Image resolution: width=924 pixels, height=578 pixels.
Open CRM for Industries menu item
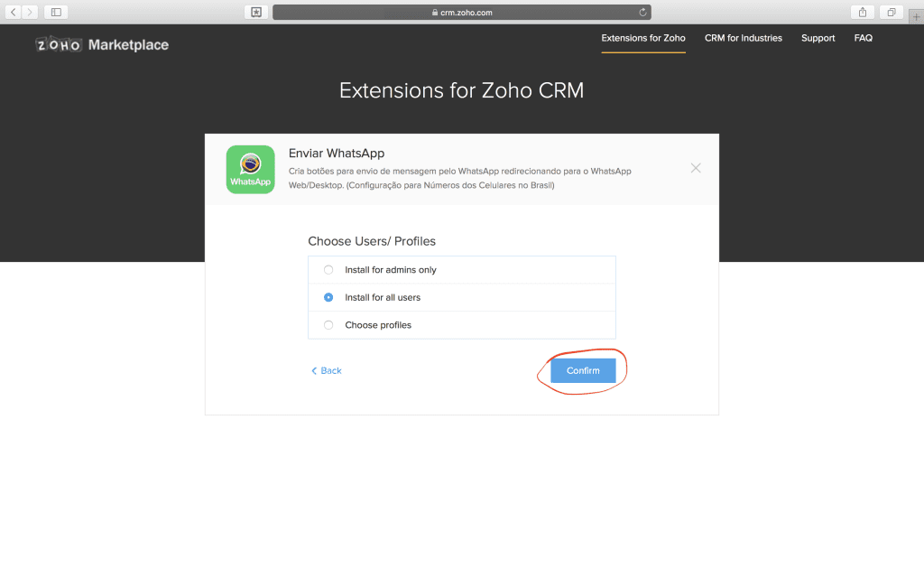pos(744,38)
